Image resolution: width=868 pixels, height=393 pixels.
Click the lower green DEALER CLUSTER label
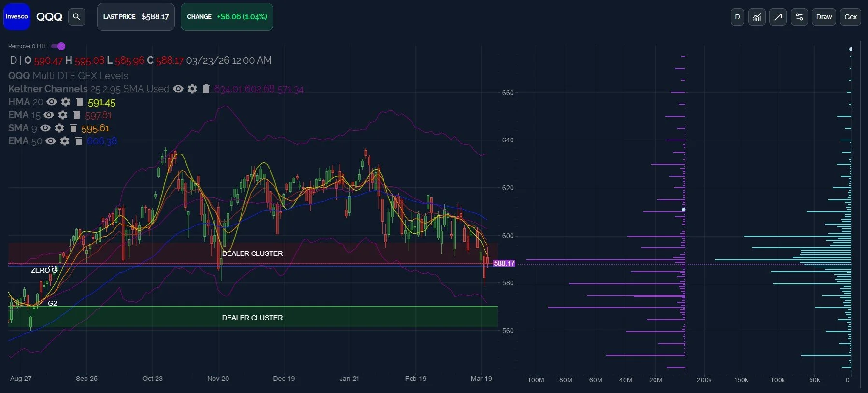(252, 318)
